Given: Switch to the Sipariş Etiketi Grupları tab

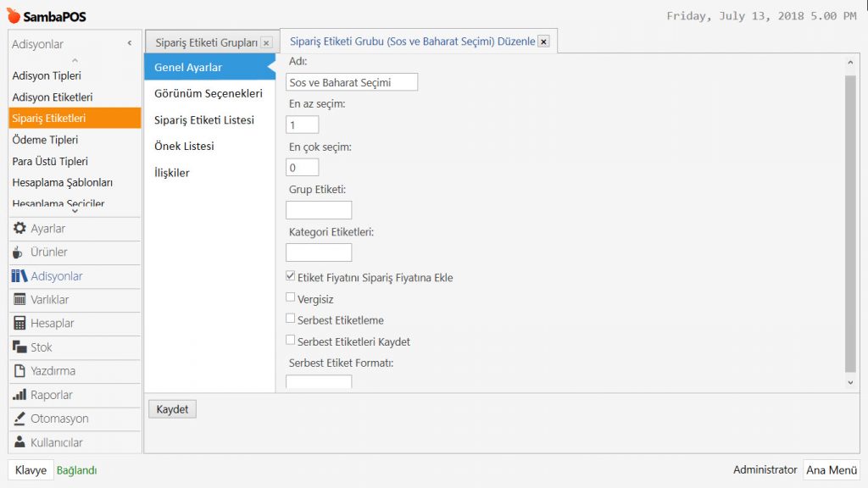Looking at the screenshot, I should 206,42.
